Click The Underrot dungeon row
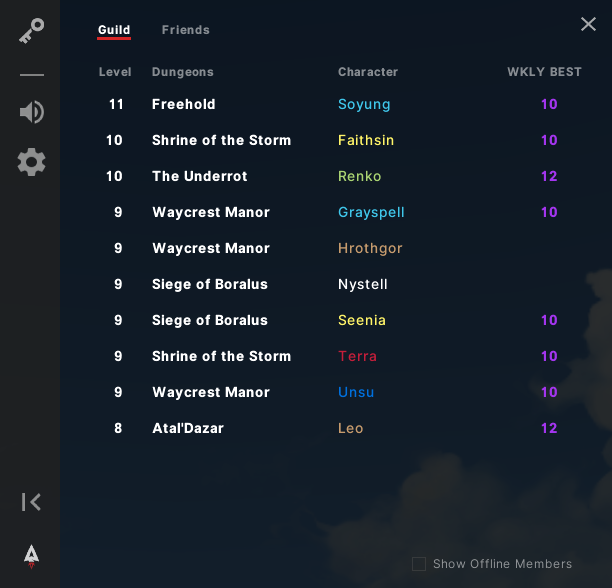Viewport: 612px width, 588px height. click(199, 176)
